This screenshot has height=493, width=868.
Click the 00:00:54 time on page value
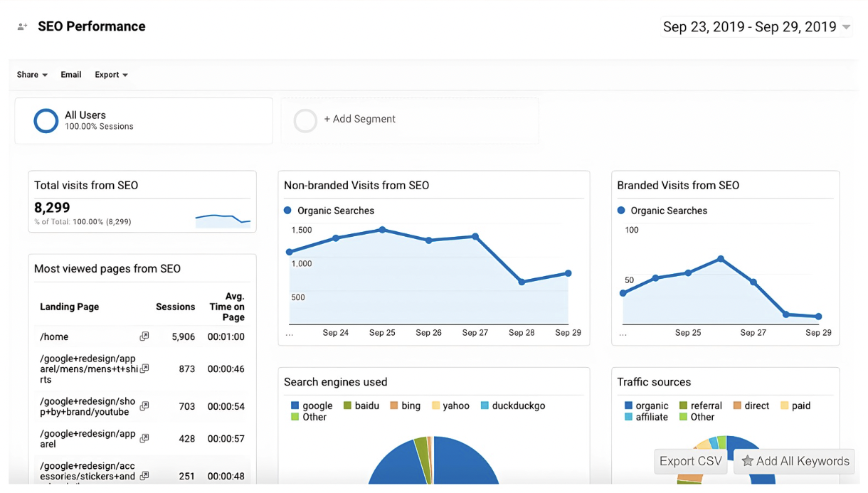pos(226,406)
